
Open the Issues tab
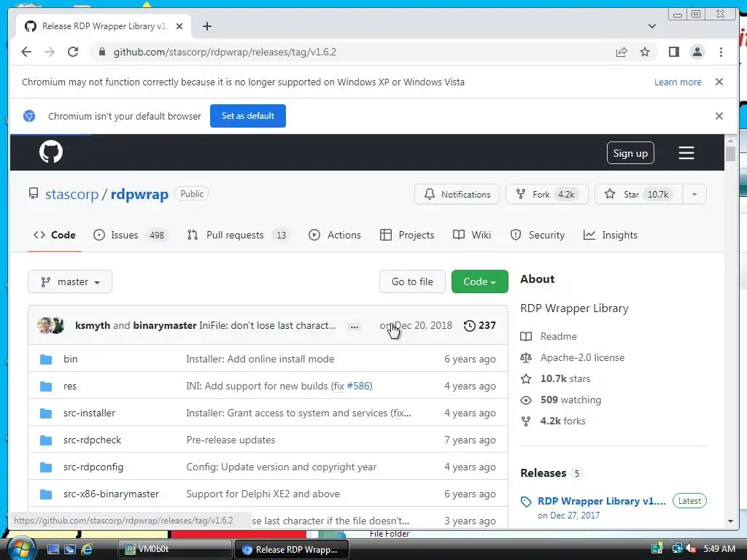(x=131, y=235)
